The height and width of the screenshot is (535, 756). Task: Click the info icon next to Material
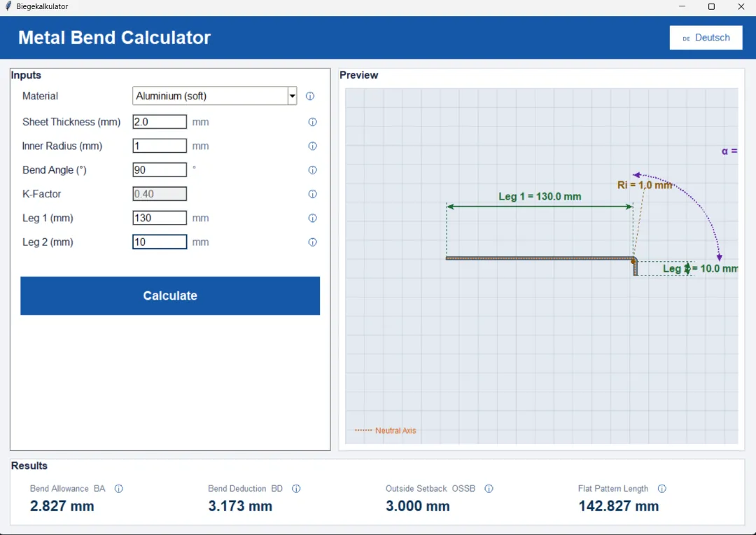pyautogui.click(x=310, y=96)
